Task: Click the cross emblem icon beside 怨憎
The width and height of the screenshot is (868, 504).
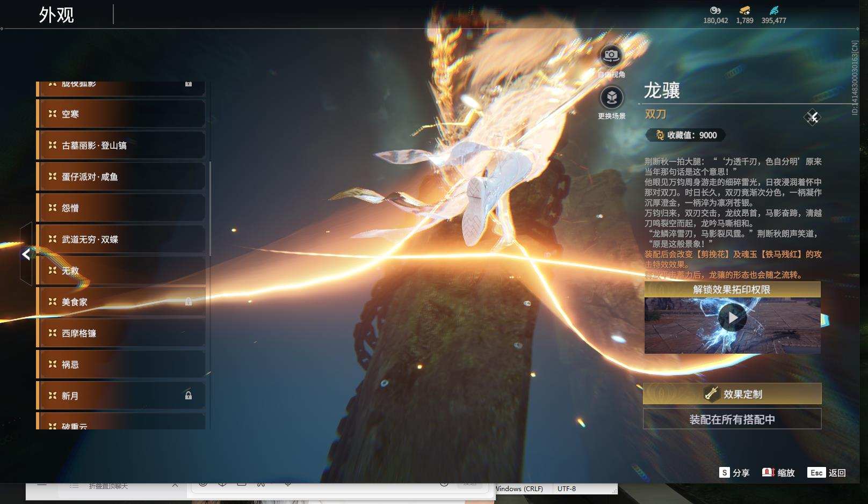Action: tap(53, 208)
